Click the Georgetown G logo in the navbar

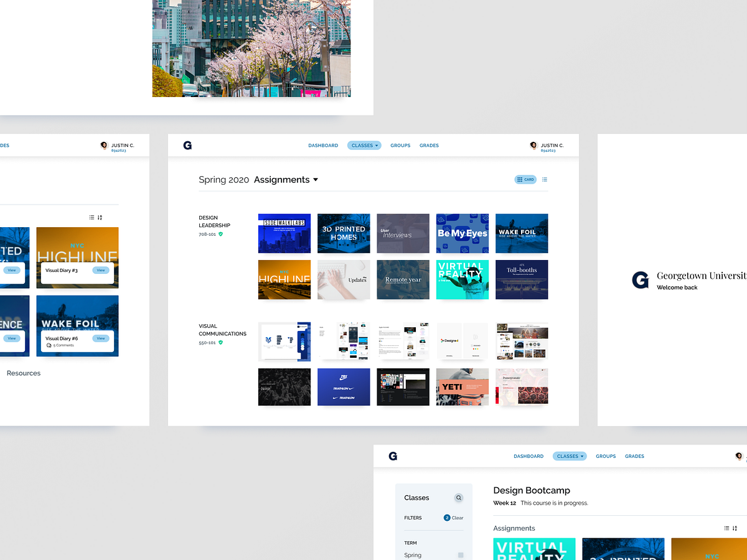pyautogui.click(x=187, y=145)
